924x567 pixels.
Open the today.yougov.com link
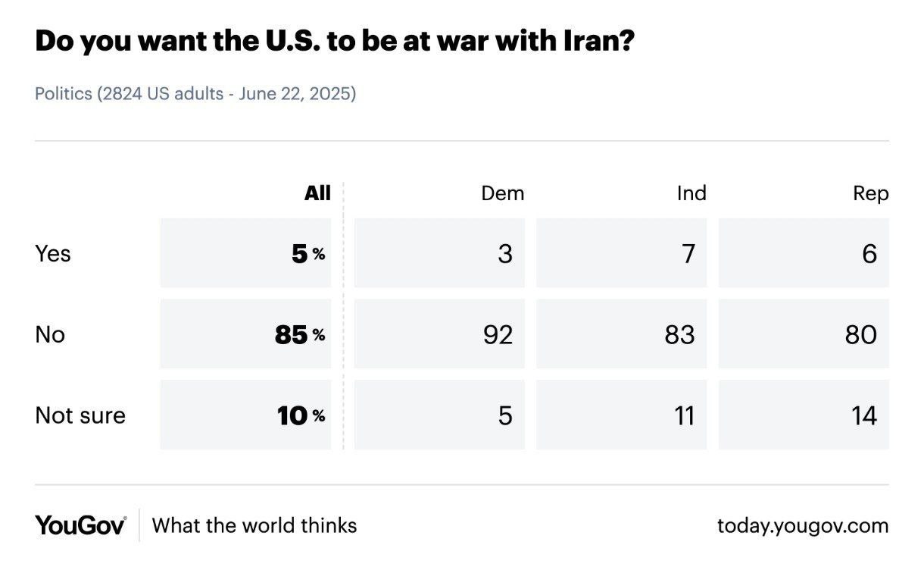click(803, 525)
